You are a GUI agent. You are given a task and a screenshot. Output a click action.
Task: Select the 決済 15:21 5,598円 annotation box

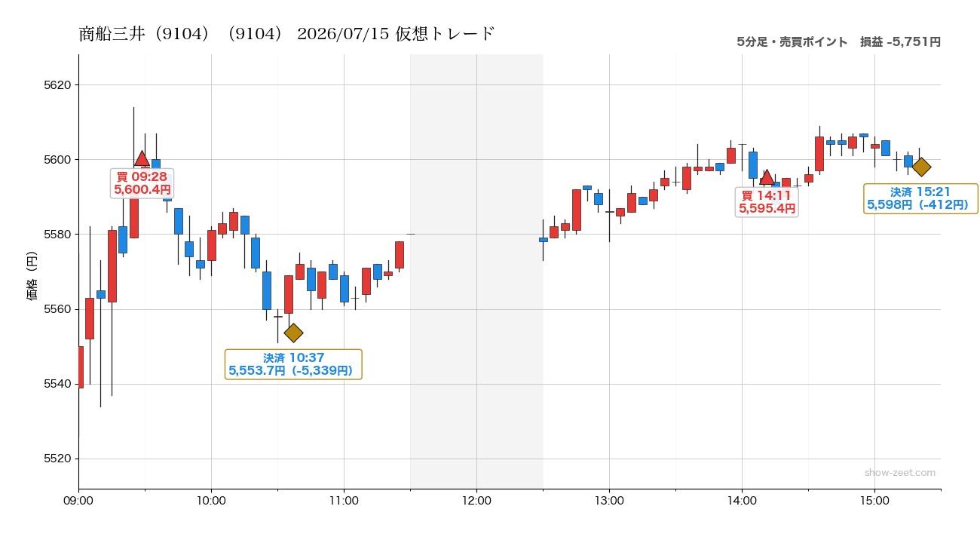[x=920, y=198]
